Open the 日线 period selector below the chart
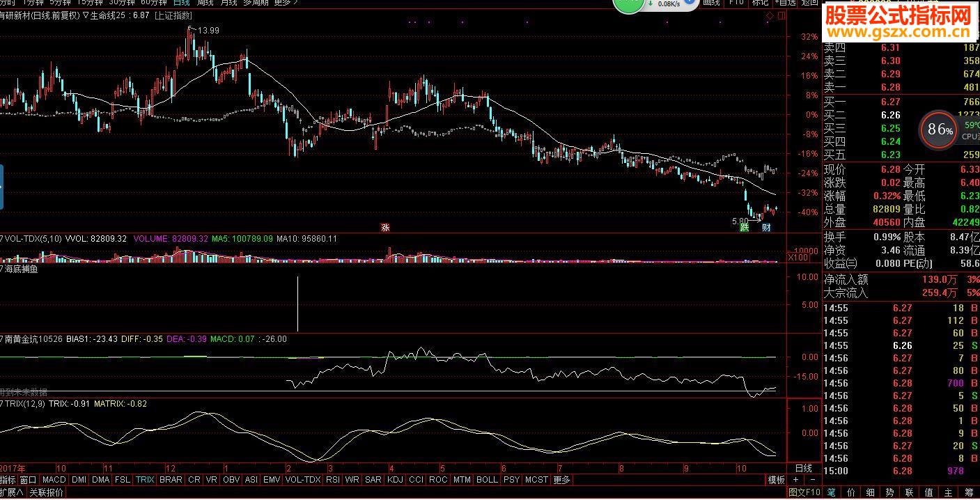This screenshot has height=500, width=980. tap(804, 468)
